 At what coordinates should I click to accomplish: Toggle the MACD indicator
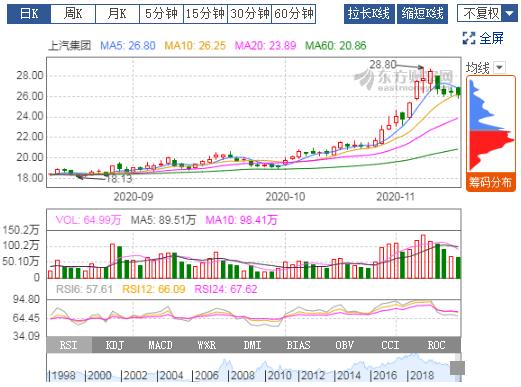(x=161, y=345)
